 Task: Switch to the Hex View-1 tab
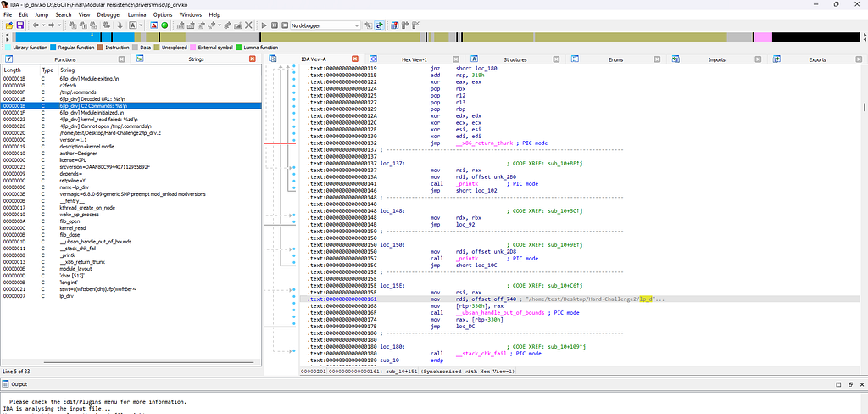tap(415, 59)
